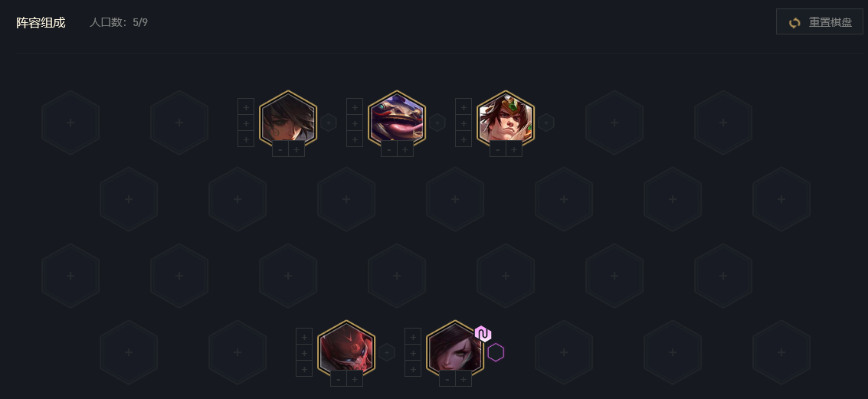Click the 阵容组成 heading
This screenshot has height=399, width=868.
point(41,23)
